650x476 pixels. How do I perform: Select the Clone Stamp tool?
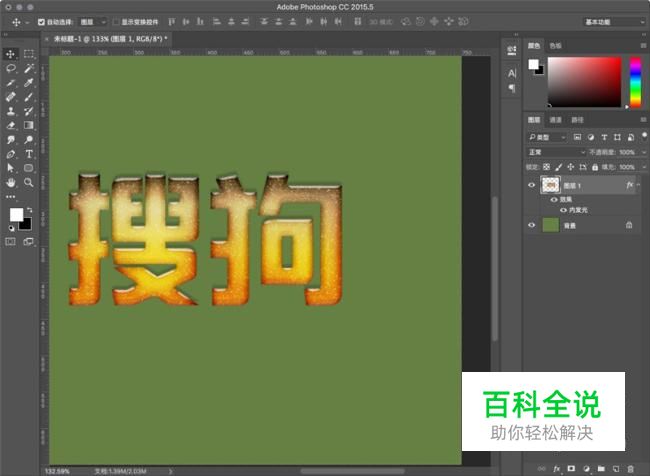[x=10, y=111]
